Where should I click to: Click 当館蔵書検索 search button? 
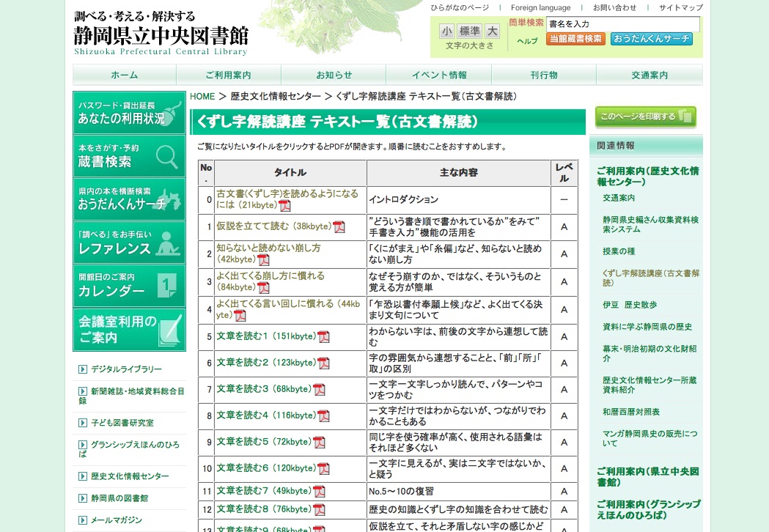coord(575,39)
